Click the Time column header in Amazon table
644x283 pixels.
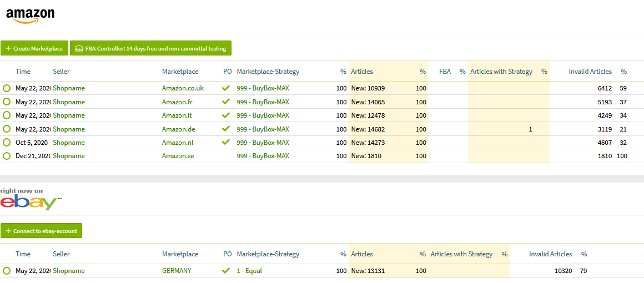tap(23, 72)
